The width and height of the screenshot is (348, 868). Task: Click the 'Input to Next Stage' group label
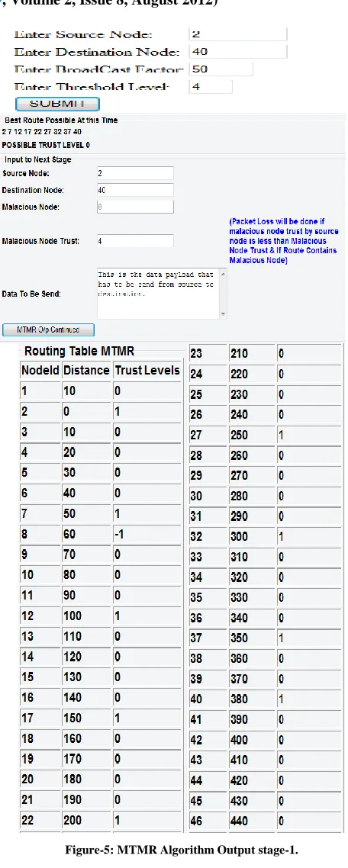pos(38,159)
